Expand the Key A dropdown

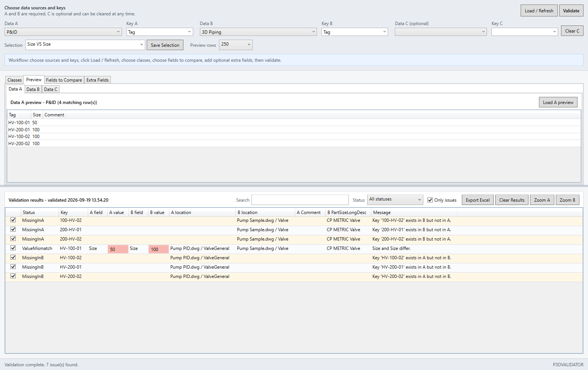[x=160, y=32]
